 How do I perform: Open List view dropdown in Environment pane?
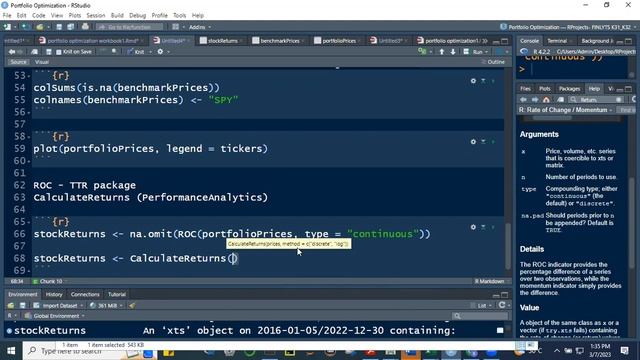pyautogui.click(x=482, y=305)
